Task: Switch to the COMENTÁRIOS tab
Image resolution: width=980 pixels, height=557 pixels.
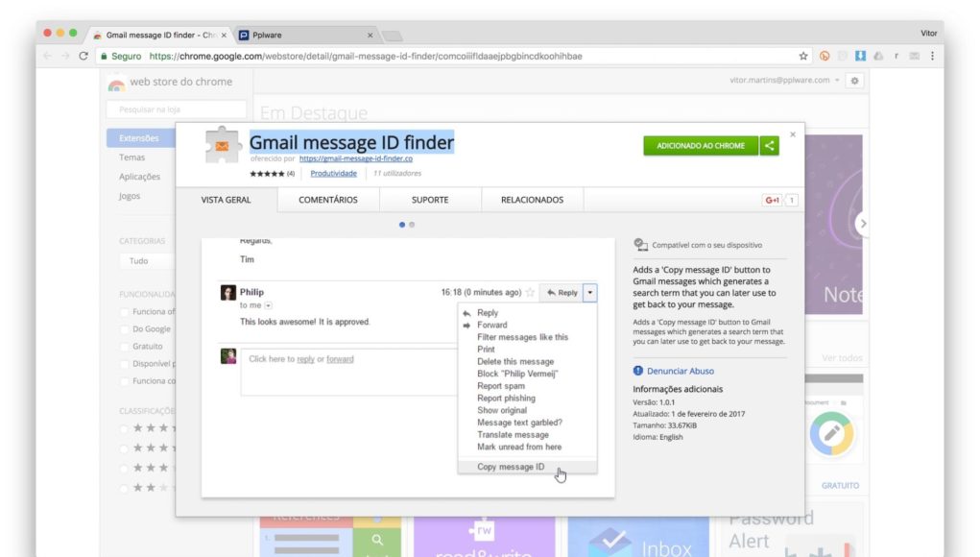Action: tap(328, 200)
